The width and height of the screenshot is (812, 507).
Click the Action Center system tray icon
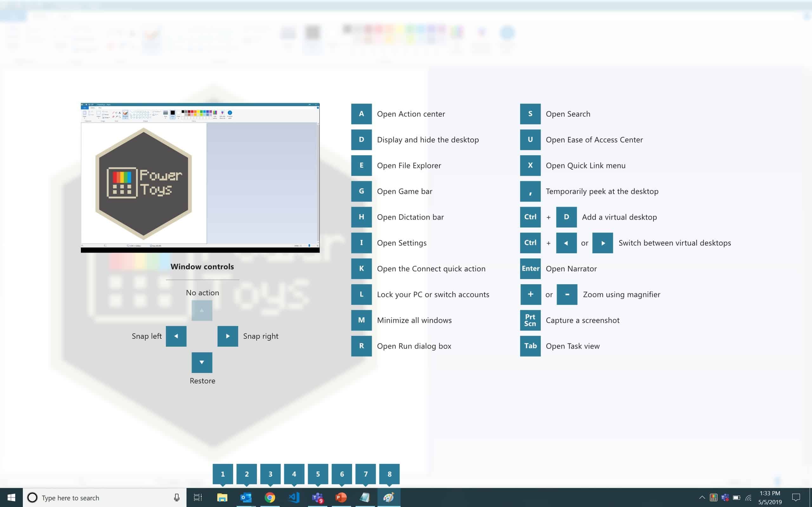[x=796, y=498]
